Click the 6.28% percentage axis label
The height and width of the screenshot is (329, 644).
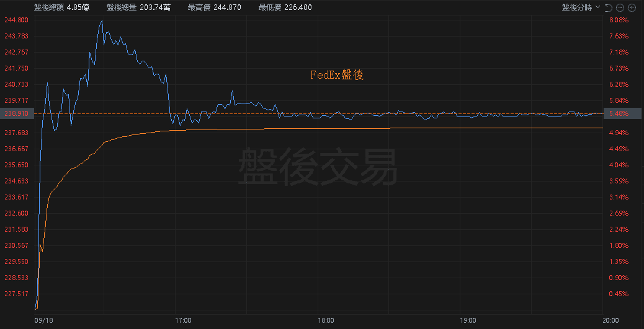click(x=619, y=84)
